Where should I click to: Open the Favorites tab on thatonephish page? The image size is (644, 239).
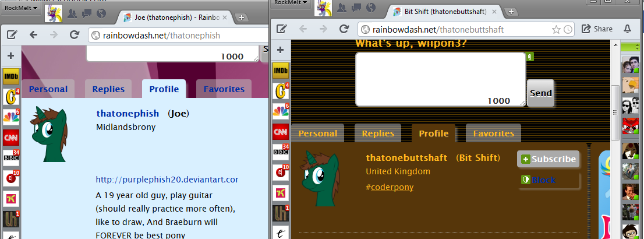click(x=224, y=89)
